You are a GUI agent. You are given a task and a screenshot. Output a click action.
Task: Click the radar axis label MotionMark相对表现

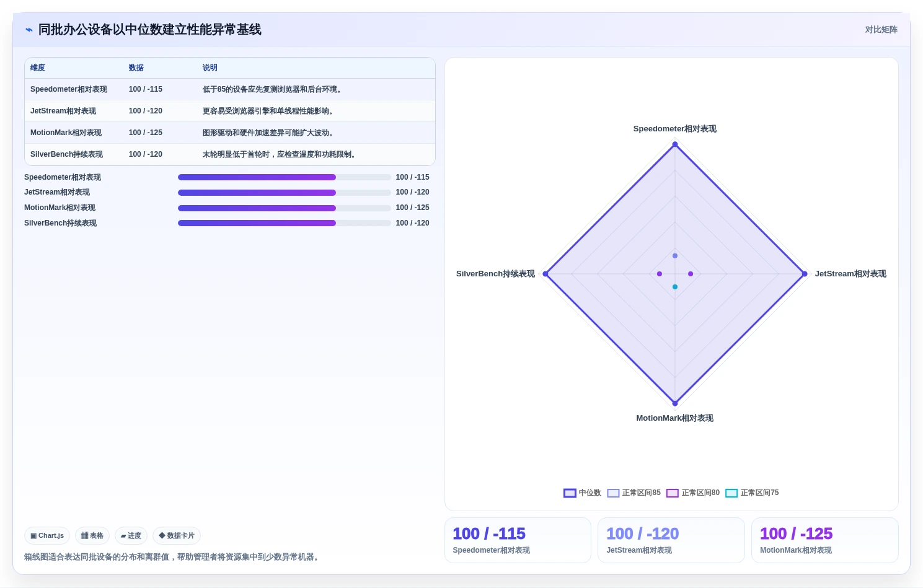(674, 418)
